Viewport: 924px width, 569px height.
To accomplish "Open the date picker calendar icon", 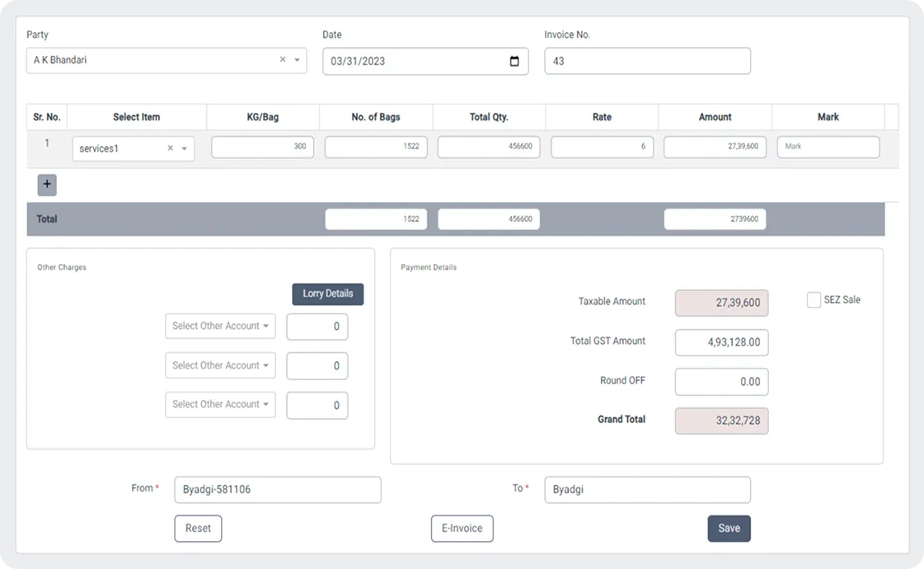I will tap(514, 61).
